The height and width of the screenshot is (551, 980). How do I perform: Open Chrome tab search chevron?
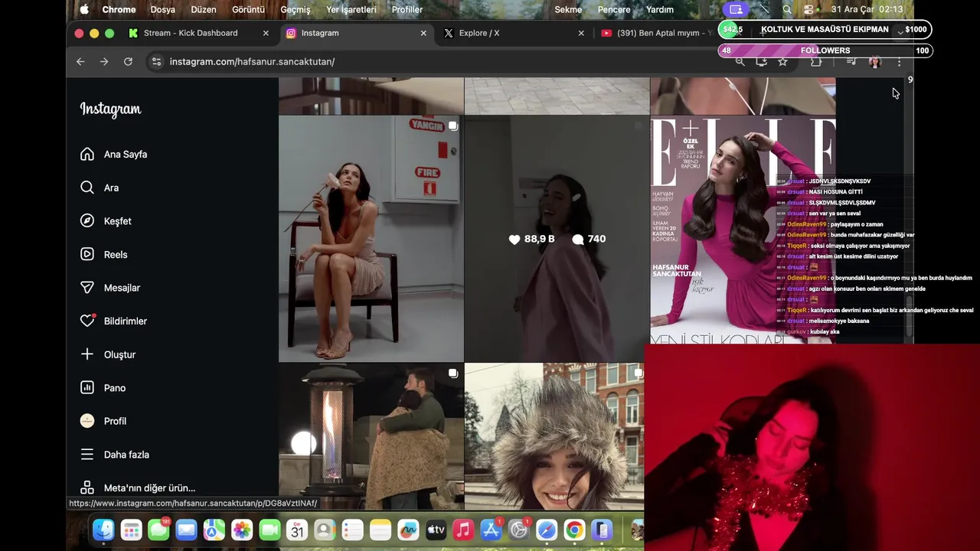click(900, 32)
